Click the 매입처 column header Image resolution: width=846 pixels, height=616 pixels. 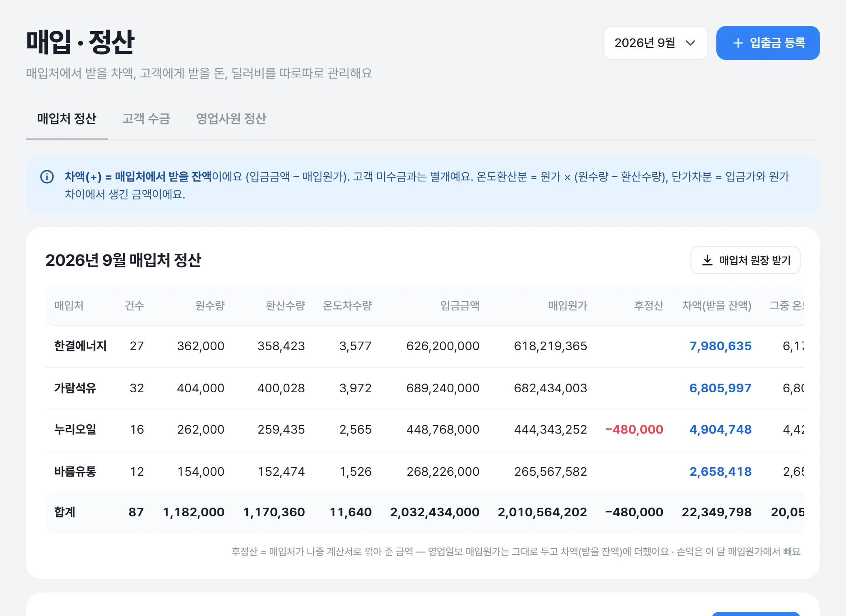click(69, 306)
